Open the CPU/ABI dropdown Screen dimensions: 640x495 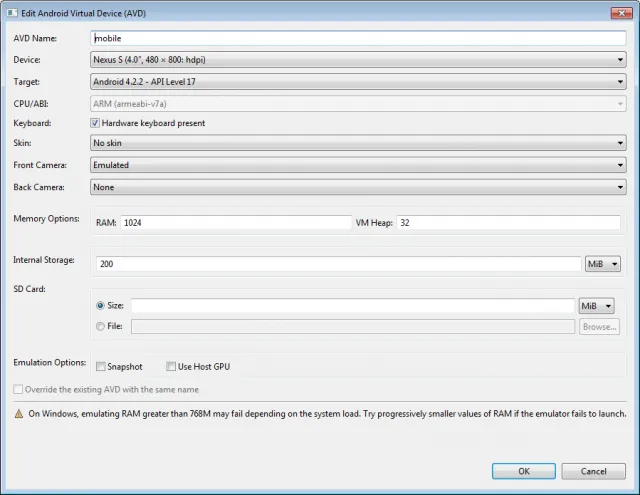click(358, 104)
